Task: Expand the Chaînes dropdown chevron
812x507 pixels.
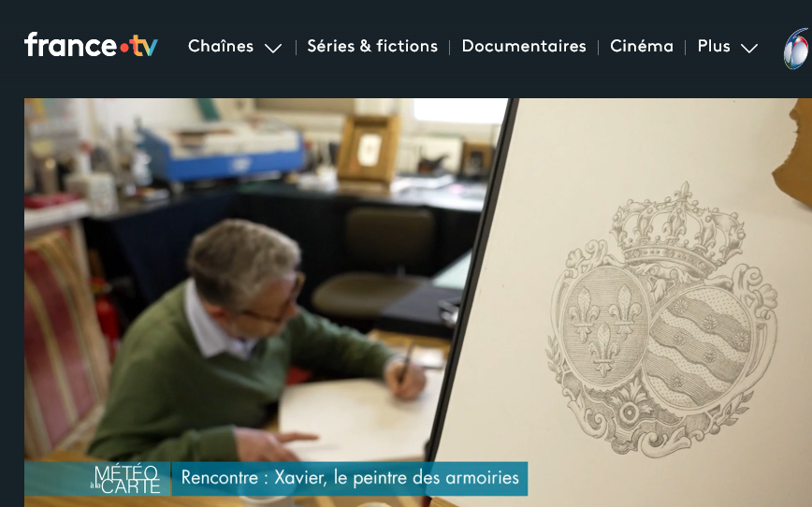Action: click(x=273, y=48)
